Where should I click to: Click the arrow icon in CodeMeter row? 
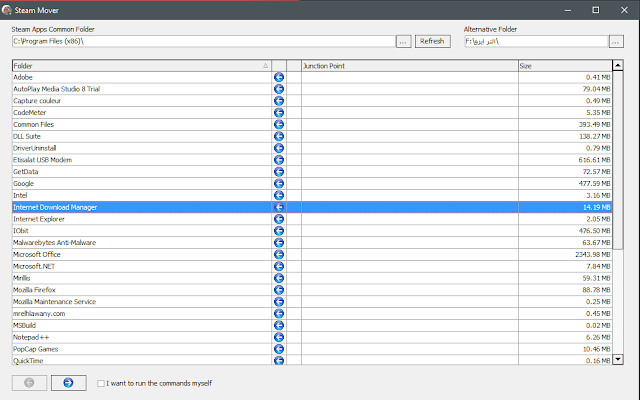[x=279, y=113]
